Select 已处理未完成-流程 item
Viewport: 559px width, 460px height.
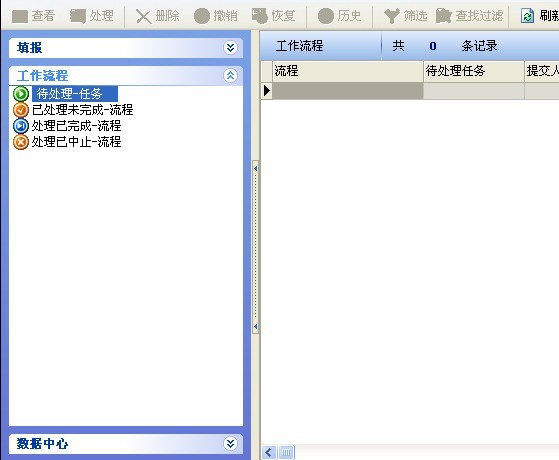82,110
